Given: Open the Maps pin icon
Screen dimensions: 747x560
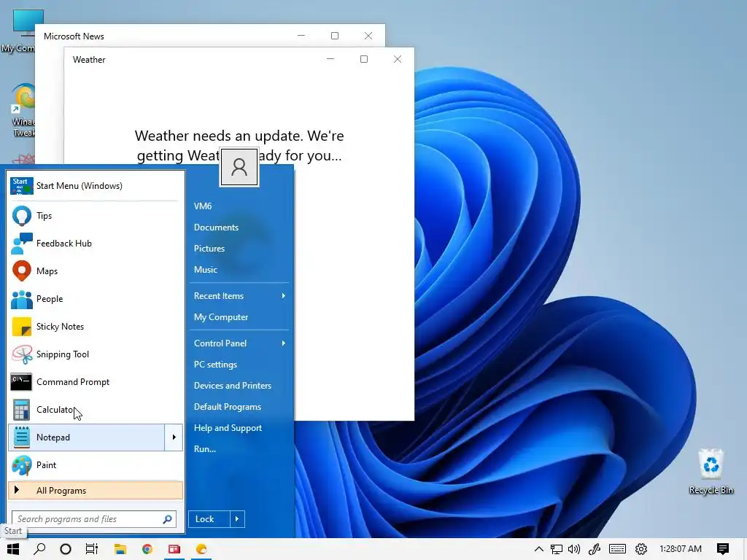Looking at the screenshot, I should click(x=21, y=271).
